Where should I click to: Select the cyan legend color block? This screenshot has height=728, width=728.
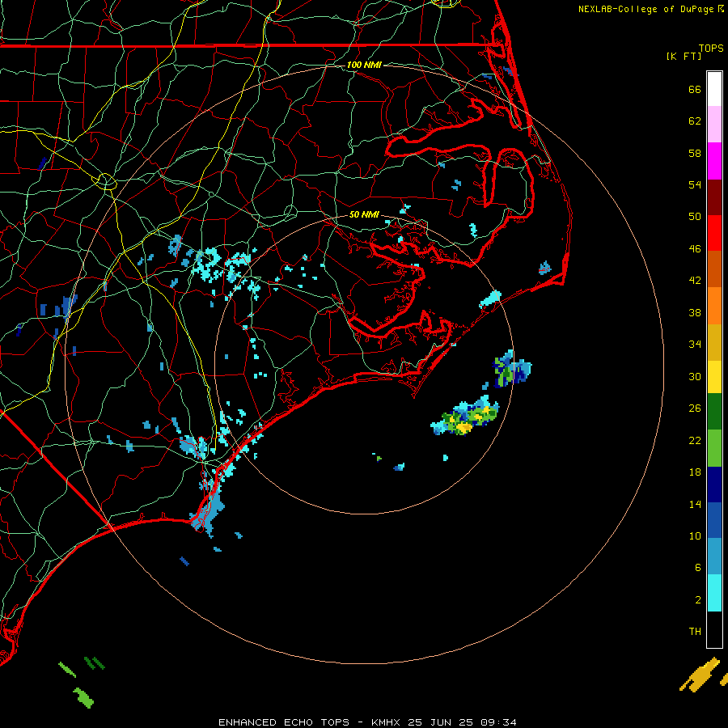[714, 593]
